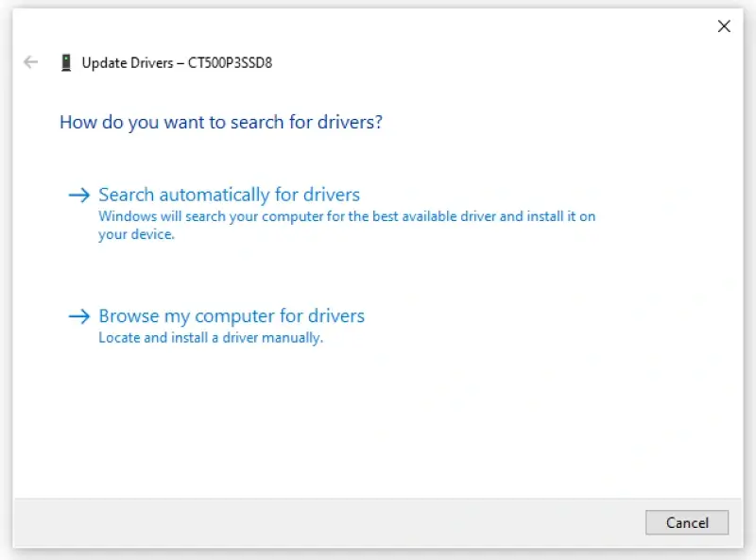Screen dimensions: 756x560
Task: Dismiss the wizard using Cancel
Action: pos(687,522)
